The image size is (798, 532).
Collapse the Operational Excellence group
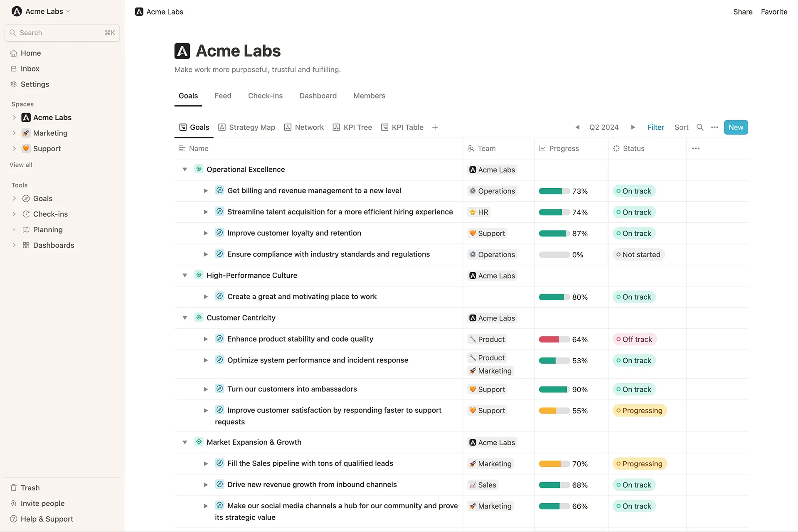pyautogui.click(x=185, y=169)
